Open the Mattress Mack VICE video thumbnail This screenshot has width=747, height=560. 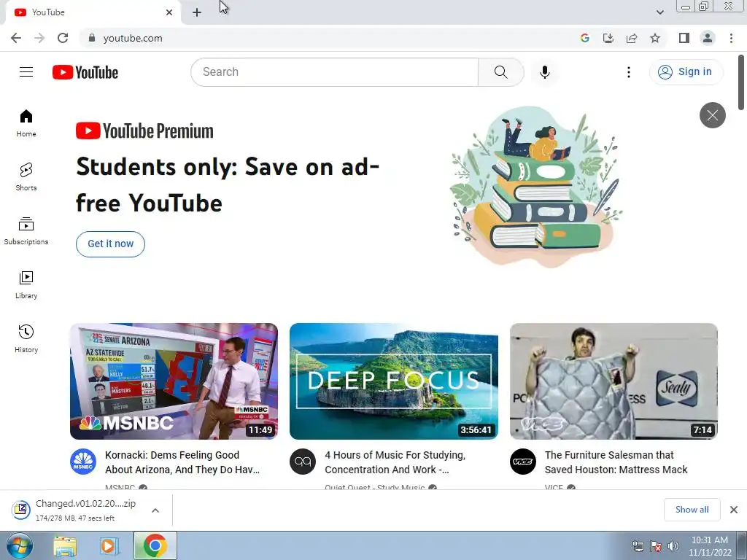(x=614, y=381)
